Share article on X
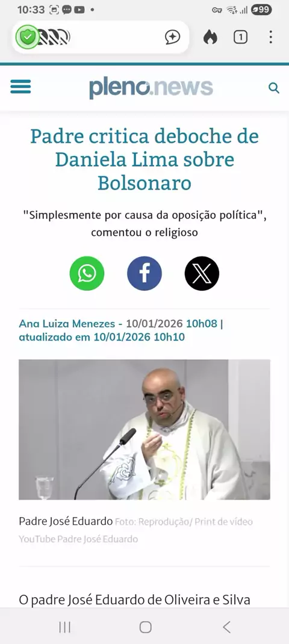 pyautogui.click(x=202, y=273)
